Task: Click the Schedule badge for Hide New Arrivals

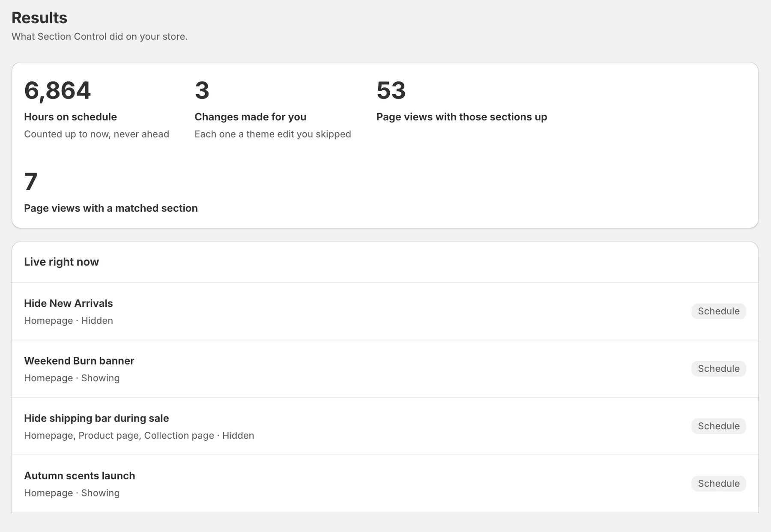Action: (x=718, y=311)
